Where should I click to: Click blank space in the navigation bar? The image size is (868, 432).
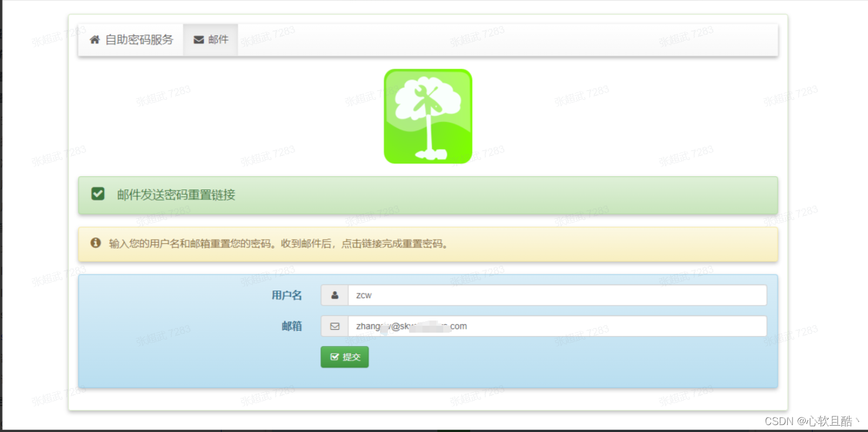508,40
